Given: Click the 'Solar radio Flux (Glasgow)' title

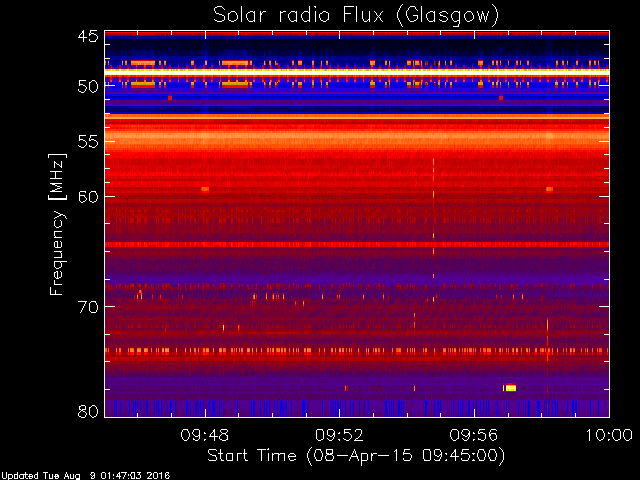Looking at the screenshot, I should [x=356, y=16].
